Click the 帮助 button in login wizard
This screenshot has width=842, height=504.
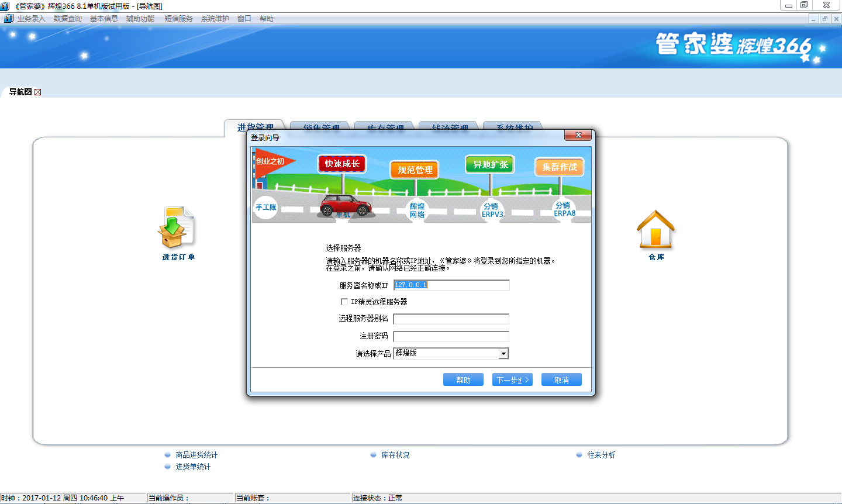click(x=463, y=380)
